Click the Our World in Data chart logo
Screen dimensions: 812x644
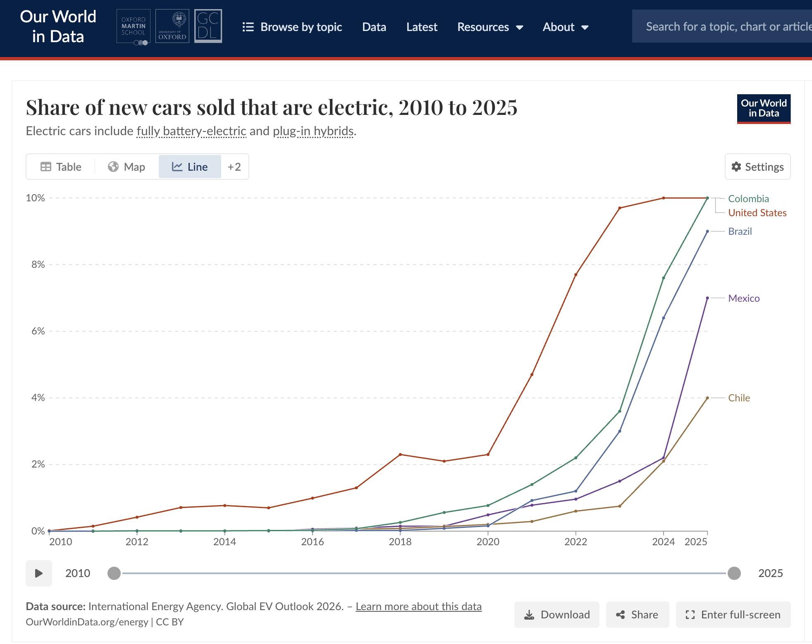(764, 109)
